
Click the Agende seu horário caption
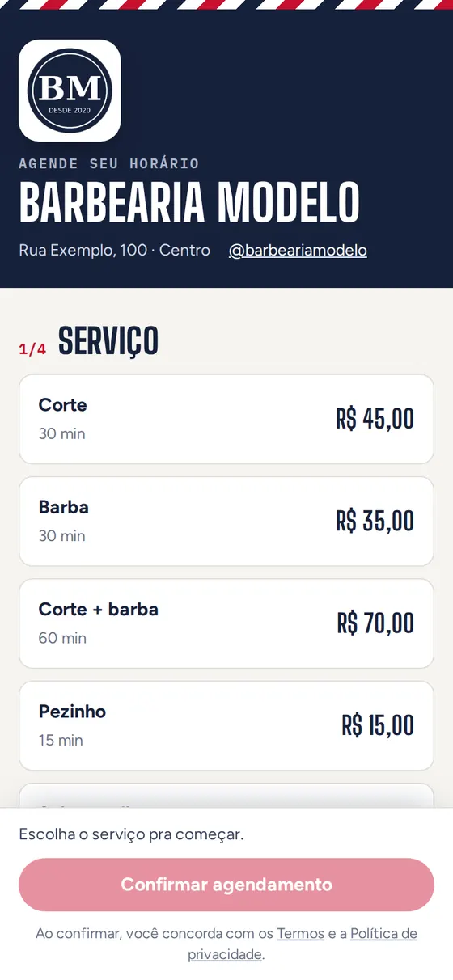[x=109, y=163]
